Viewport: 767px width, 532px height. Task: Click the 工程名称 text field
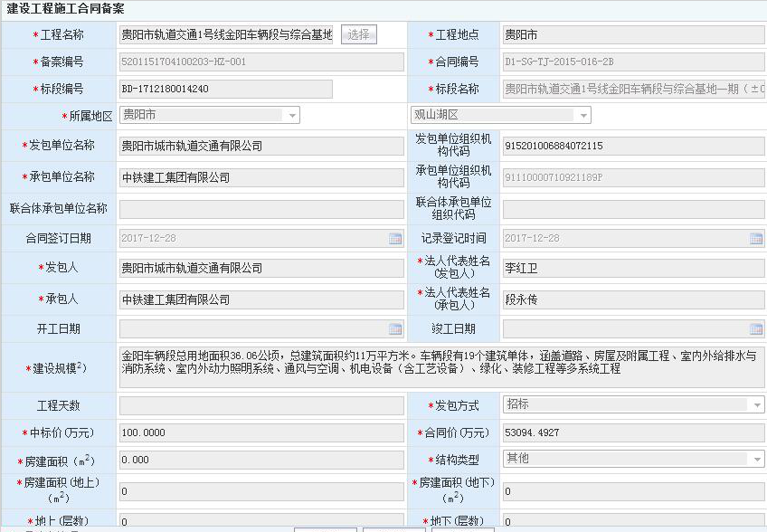pos(226,35)
